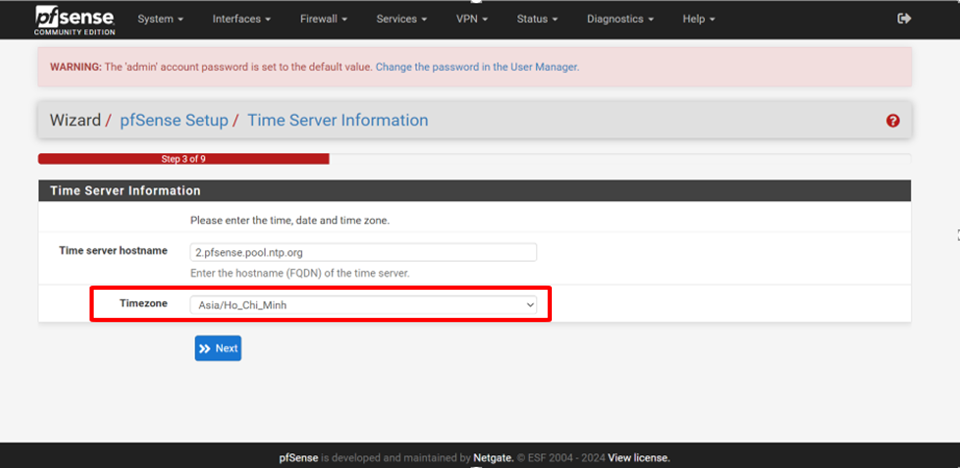960x468 pixels.
Task: Click the pfSense logo in navbar
Action: pyautogui.click(x=74, y=19)
